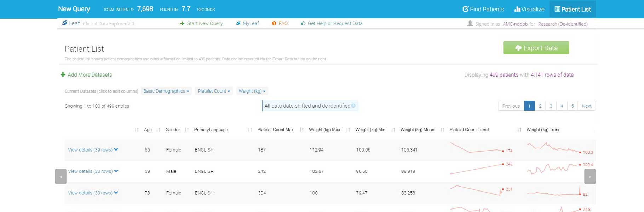Sort by Weight (kg) Max icon
Viewport: 644px width, 212px height.
click(x=301, y=130)
